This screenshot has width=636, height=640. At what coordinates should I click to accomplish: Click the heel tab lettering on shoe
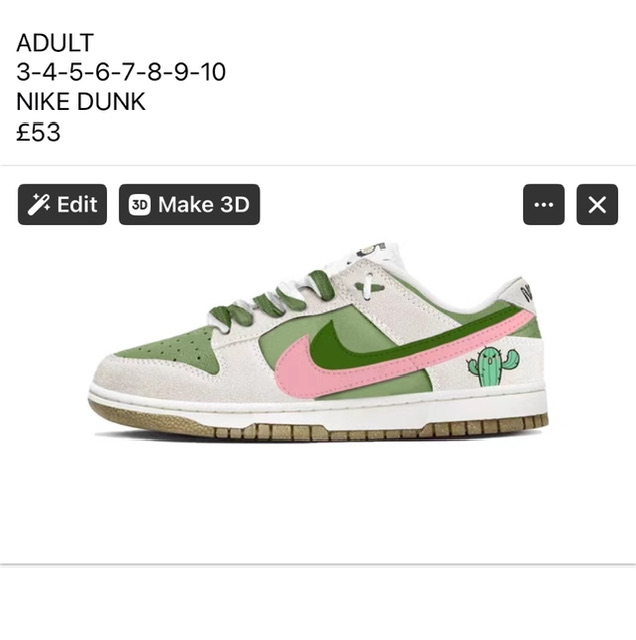click(527, 292)
